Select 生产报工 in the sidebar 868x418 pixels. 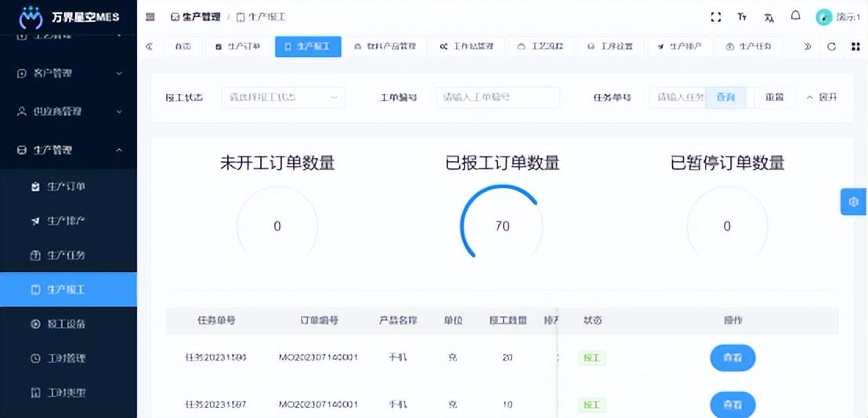68,289
